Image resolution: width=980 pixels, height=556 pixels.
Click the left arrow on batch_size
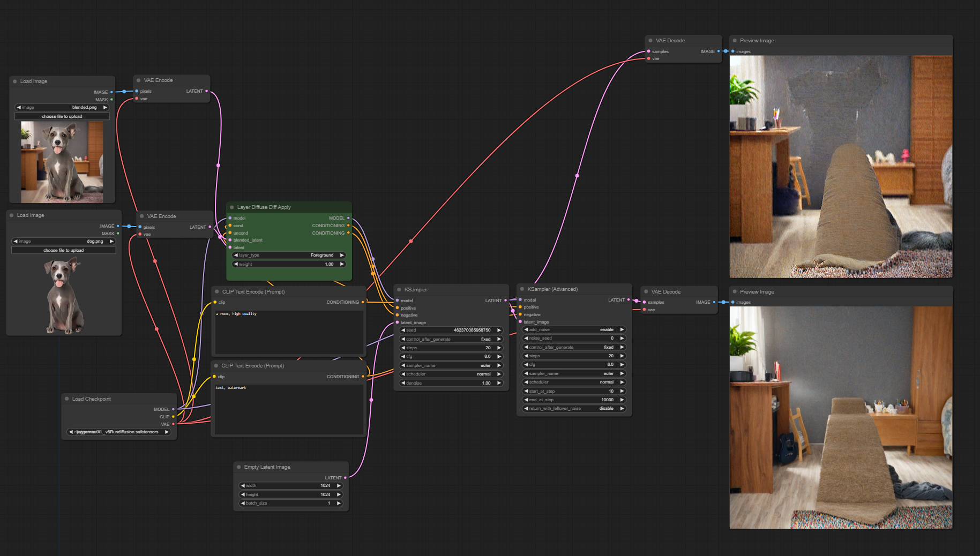click(243, 504)
